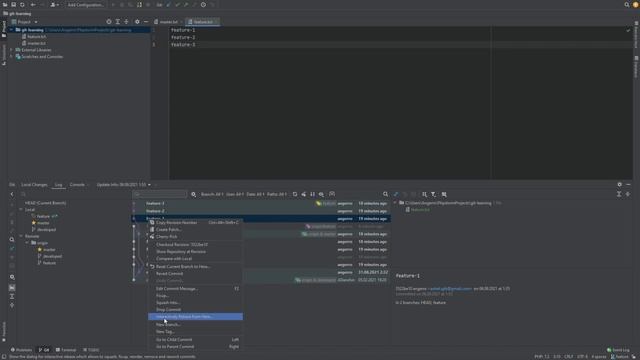Viewport: 640px width, 360px height.
Task: Select Copy Revision Number menu entry
Action: point(195,222)
